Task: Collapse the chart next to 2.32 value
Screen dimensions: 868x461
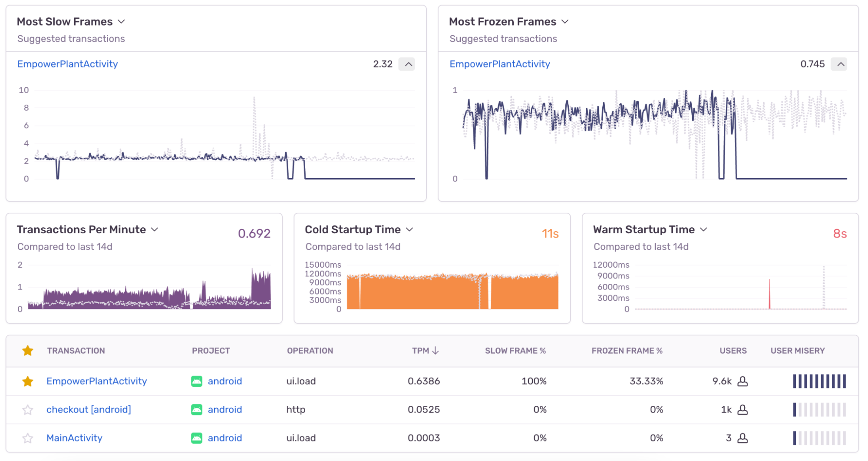Action: click(407, 64)
